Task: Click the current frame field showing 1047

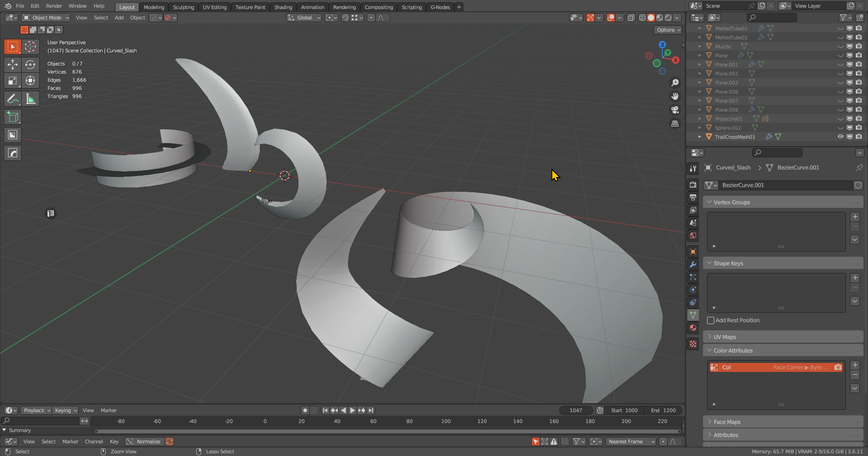Action: click(x=576, y=410)
